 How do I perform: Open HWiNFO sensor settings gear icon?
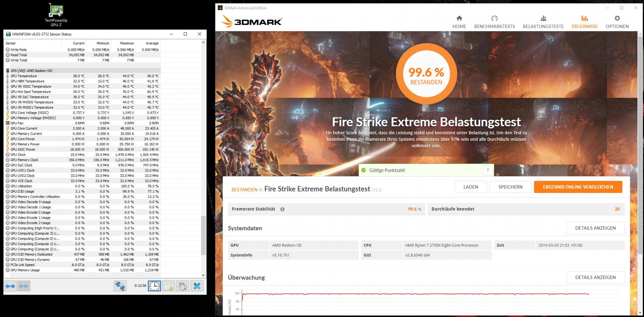[x=183, y=286]
